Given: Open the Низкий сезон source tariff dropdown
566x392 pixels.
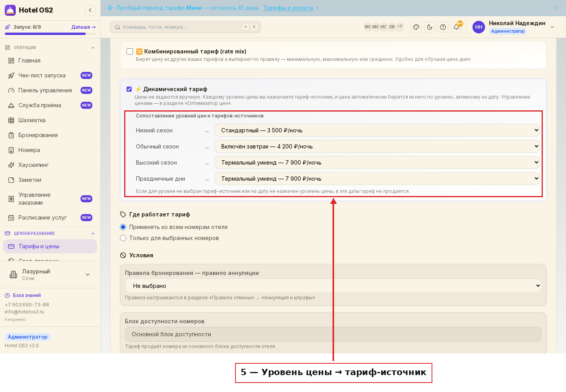Looking at the screenshot, I should [x=377, y=130].
